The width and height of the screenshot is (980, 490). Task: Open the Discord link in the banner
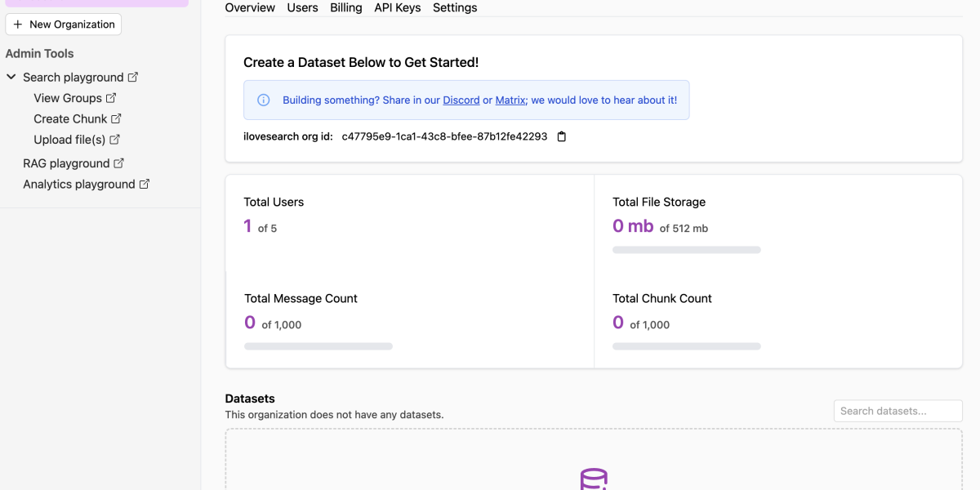[461, 100]
